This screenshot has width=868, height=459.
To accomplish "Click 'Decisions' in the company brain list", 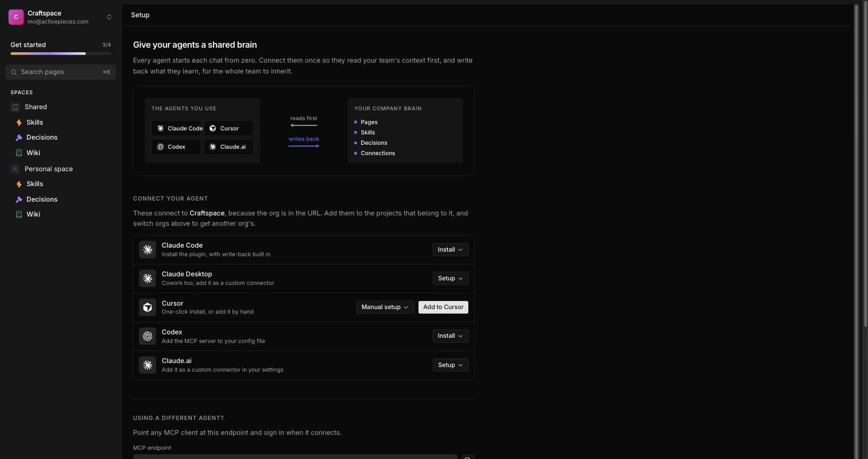I will pyautogui.click(x=374, y=142).
